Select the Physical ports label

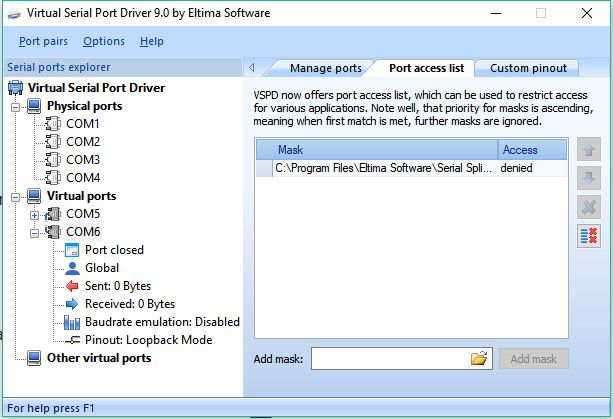(x=84, y=106)
